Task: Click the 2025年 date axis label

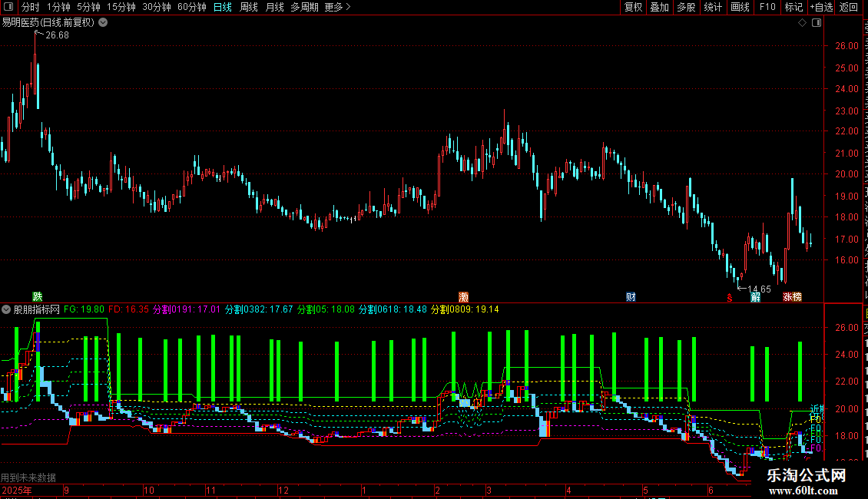Action: coord(16,490)
